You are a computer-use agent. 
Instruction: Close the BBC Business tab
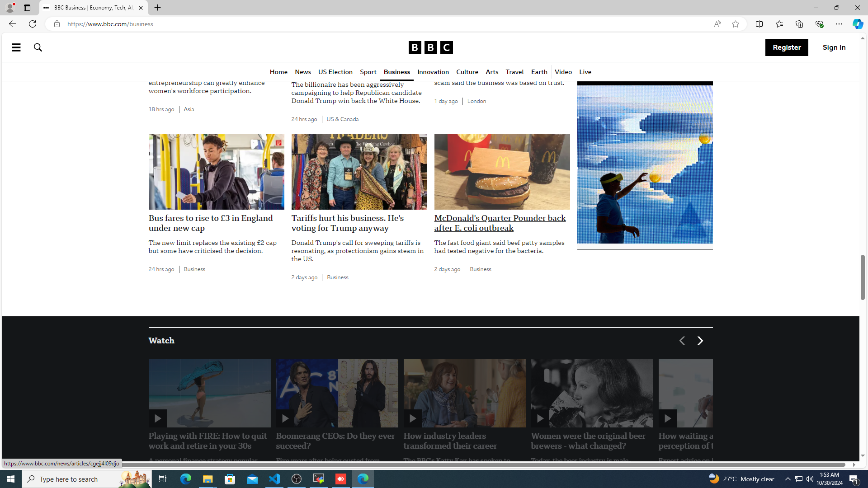coord(141,8)
